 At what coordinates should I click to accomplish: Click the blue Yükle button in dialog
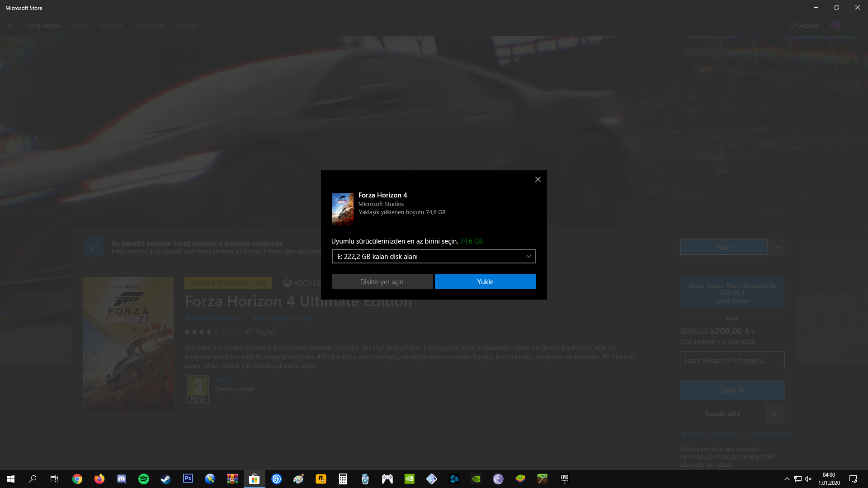click(485, 282)
